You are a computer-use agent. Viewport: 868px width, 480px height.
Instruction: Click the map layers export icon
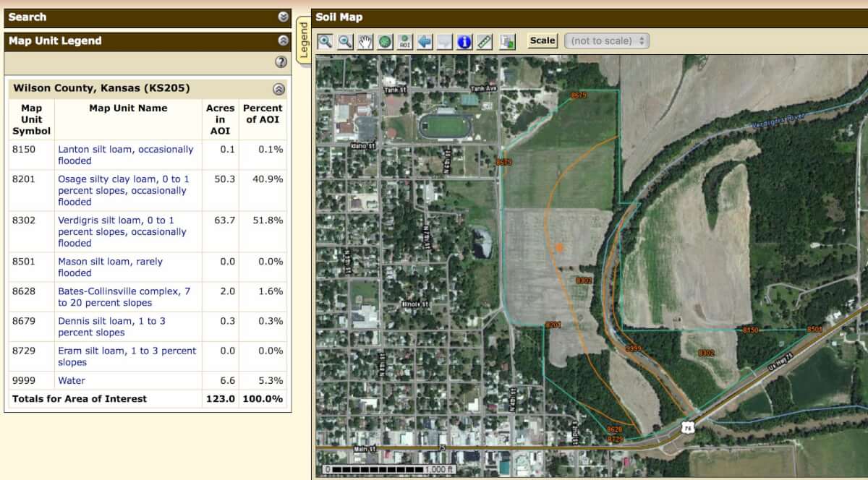pyautogui.click(x=507, y=41)
